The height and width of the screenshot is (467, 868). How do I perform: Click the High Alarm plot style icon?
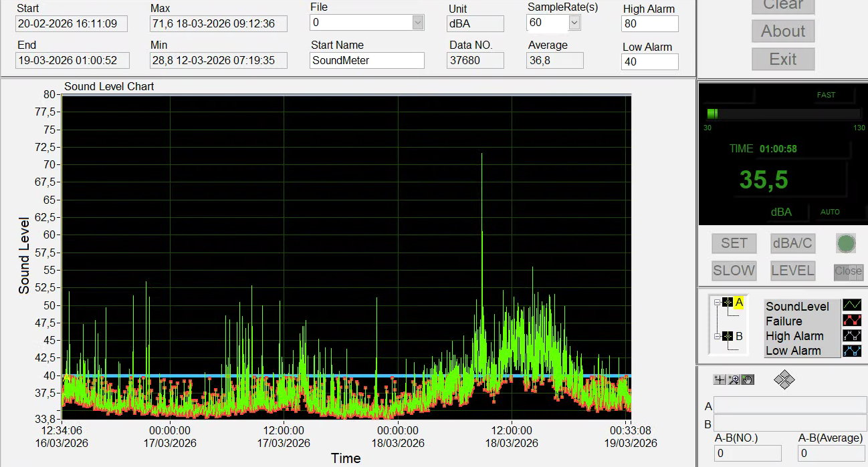pos(852,335)
